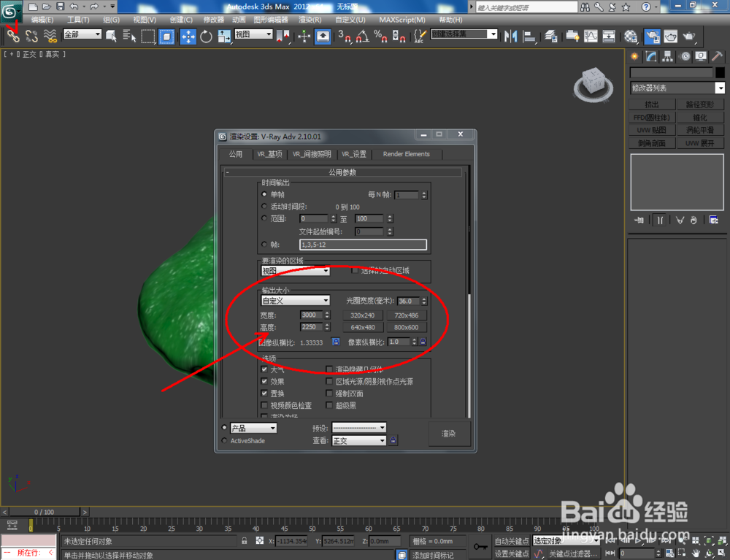Open the Hierarchy command panel tab

668,56
